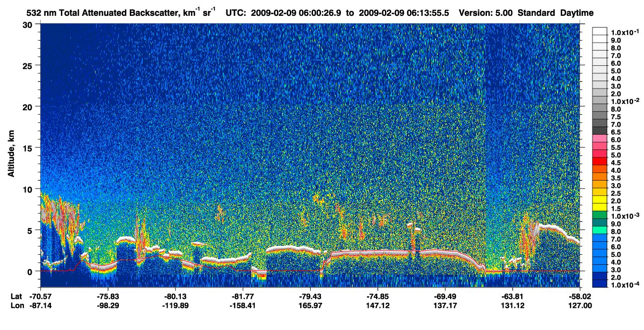
Task: Click the word 'Daytime' in the header
Action: pos(577,13)
